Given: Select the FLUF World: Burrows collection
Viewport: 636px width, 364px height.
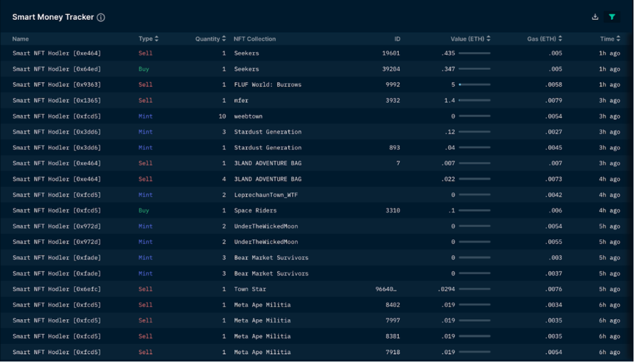Looking at the screenshot, I should [268, 85].
